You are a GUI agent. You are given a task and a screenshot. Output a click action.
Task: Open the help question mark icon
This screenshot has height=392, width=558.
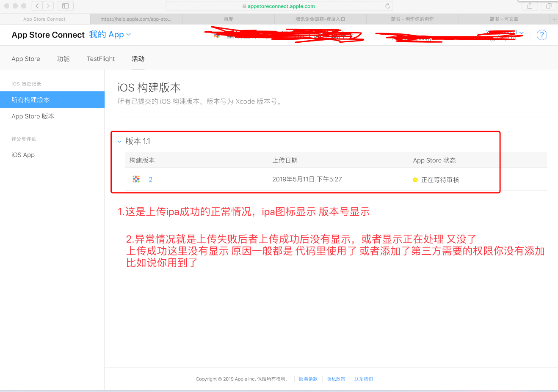click(541, 35)
